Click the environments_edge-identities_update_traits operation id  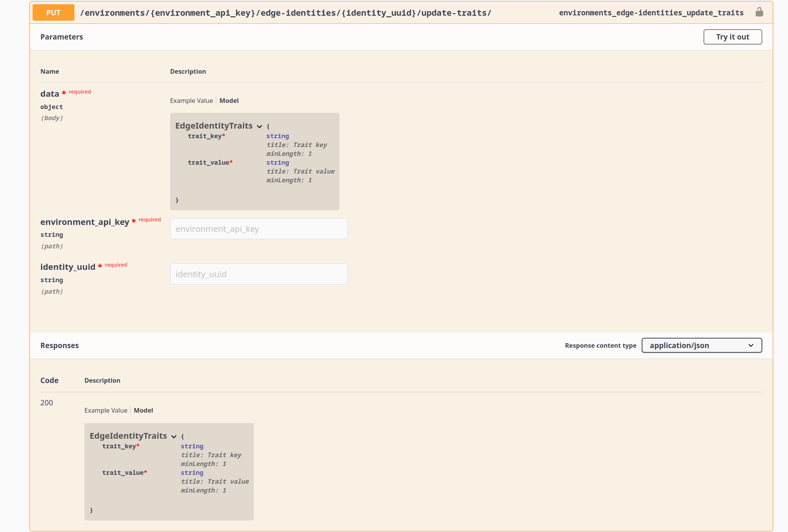[651, 12]
